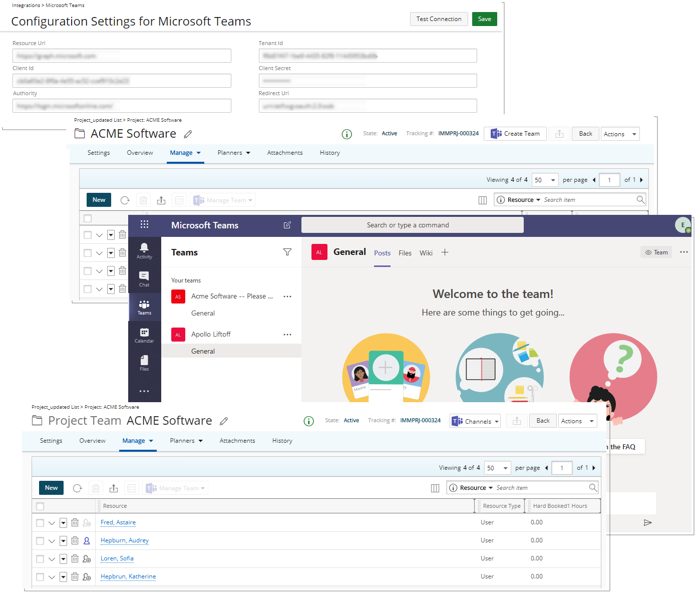Screen dimensions: 700x597
Task: Edit the Project Team title with the pencil icon in the lower window
Action: click(x=224, y=421)
